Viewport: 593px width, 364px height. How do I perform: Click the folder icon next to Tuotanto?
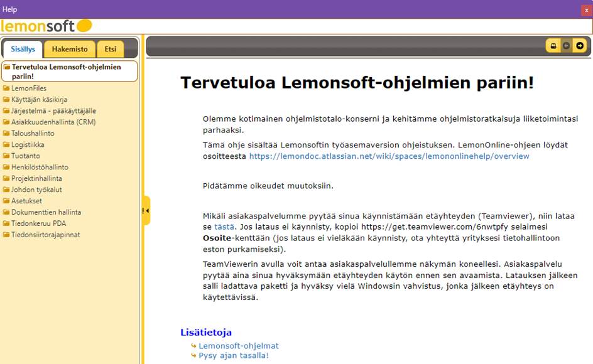[x=6, y=156]
